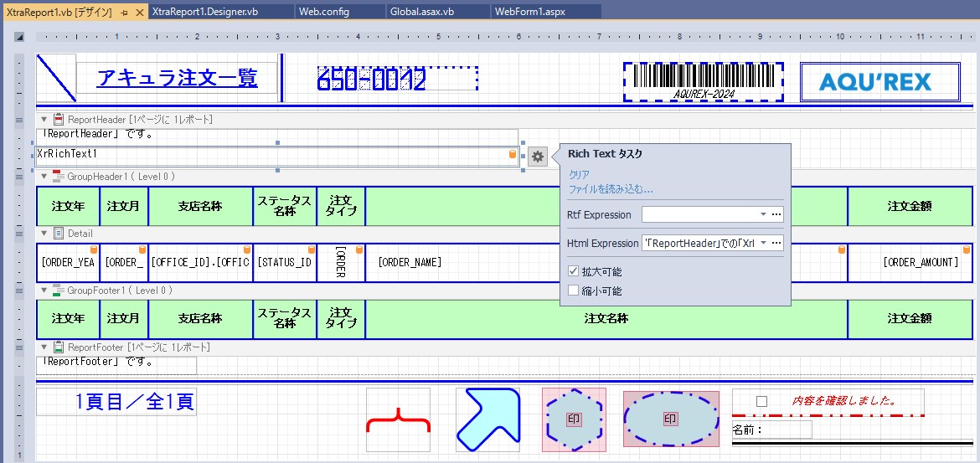Uncheck the 拡大可能 checkbox
The width and height of the screenshot is (980, 463).
(573, 272)
